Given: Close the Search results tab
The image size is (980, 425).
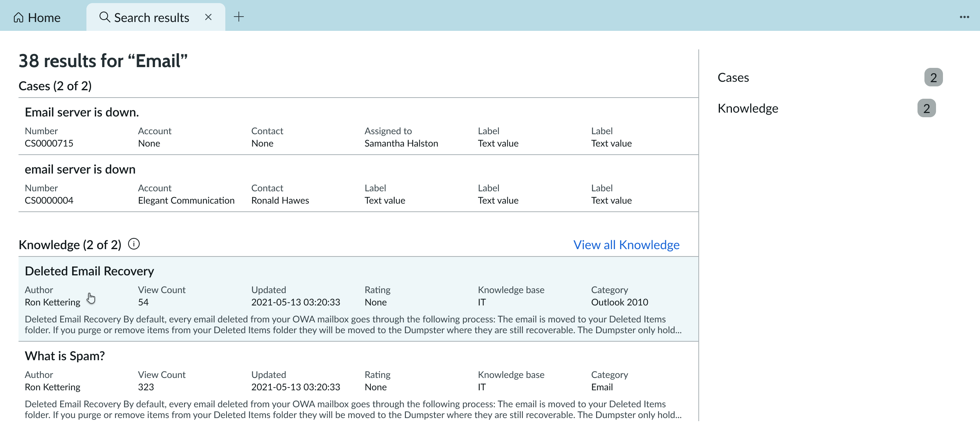Looking at the screenshot, I should (x=208, y=17).
